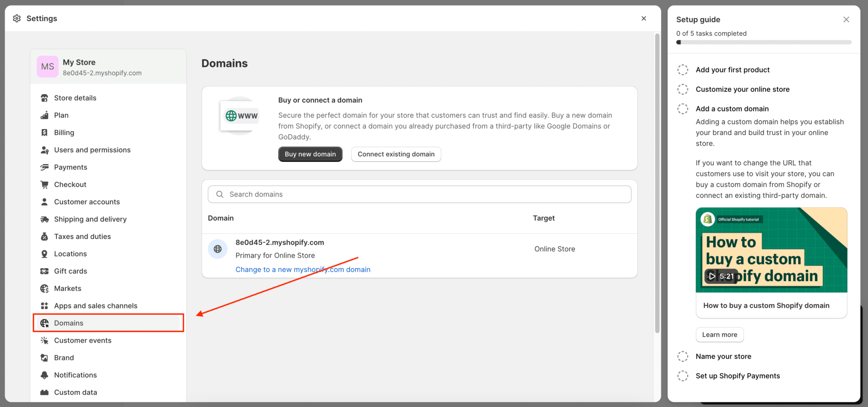The width and height of the screenshot is (868, 407).
Task: Click 'Change to a new myshopify.com domain' link
Action: pyautogui.click(x=303, y=269)
